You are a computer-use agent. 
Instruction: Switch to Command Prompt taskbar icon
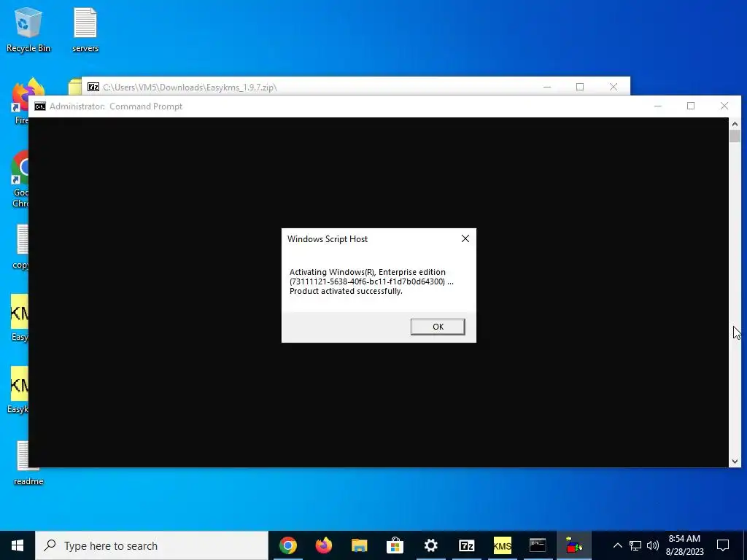coord(538,545)
